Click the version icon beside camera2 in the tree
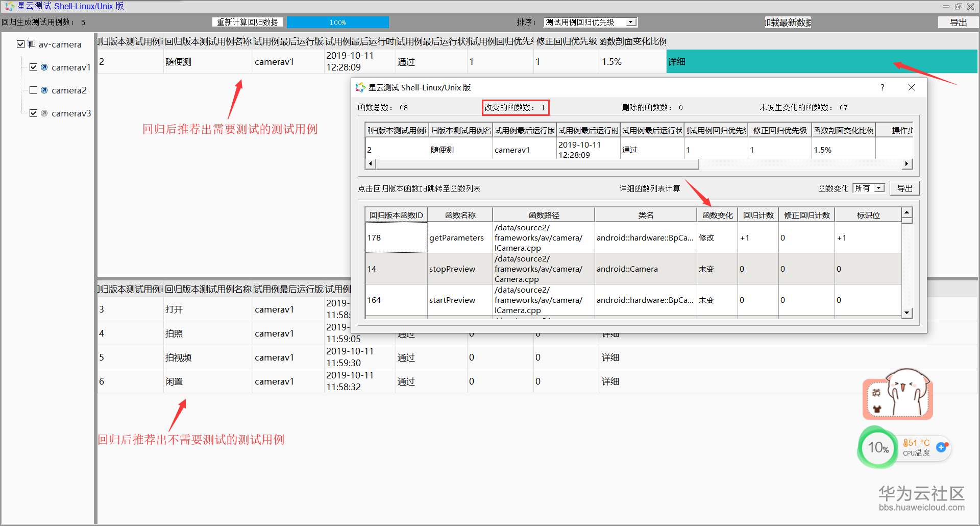Viewport: 980px width, 526px height. coord(44,90)
